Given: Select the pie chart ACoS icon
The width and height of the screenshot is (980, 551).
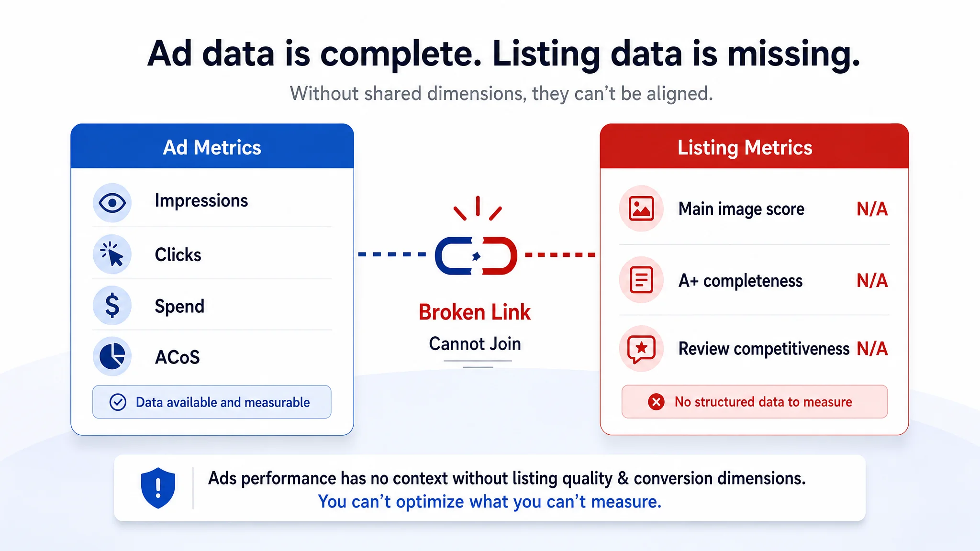Looking at the screenshot, I should [x=112, y=356].
